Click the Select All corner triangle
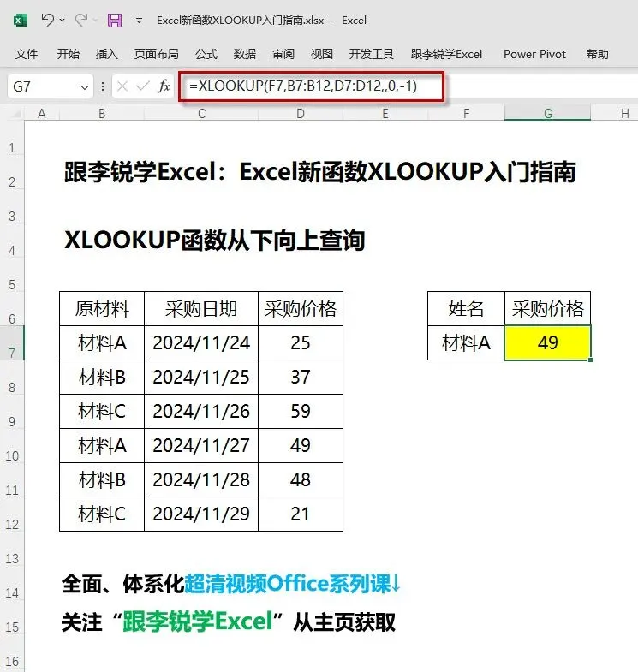638x672 pixels. pos(15,113)
